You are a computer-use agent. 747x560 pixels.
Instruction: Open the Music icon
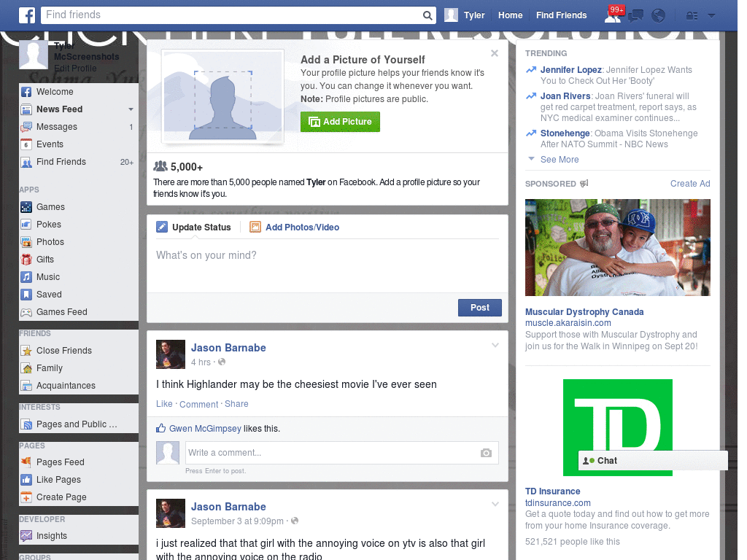27,277
